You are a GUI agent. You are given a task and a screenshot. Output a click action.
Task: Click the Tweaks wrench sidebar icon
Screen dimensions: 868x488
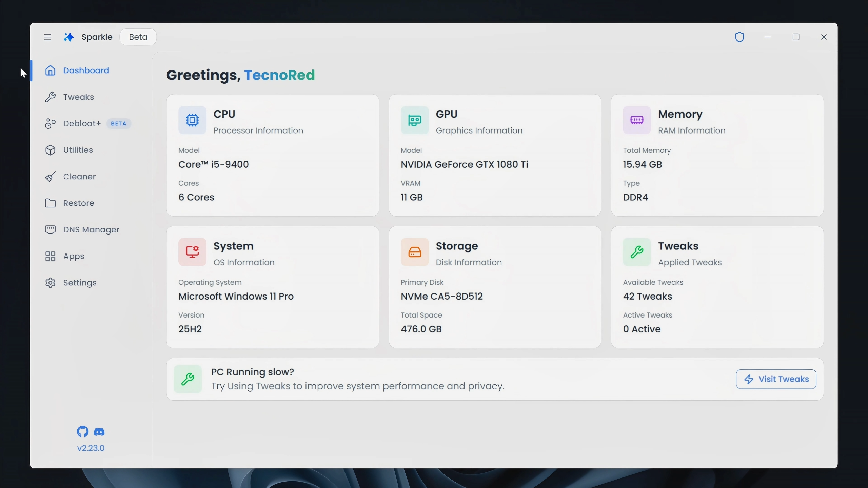(50, 97)
